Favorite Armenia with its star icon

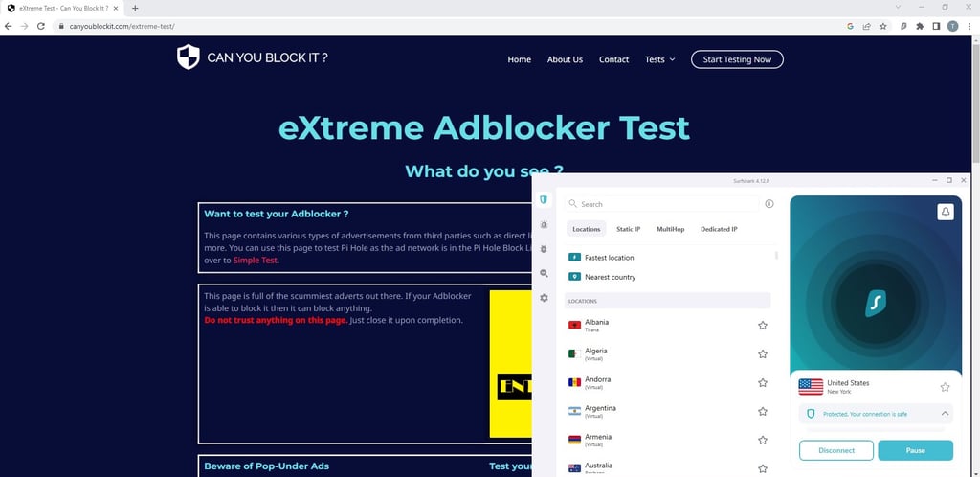pyautogui.click(x=763, y=440)
